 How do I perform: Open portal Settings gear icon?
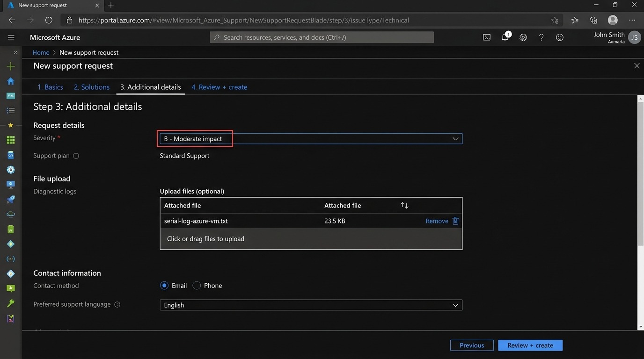pyautogui.click(x=523, y=37)
